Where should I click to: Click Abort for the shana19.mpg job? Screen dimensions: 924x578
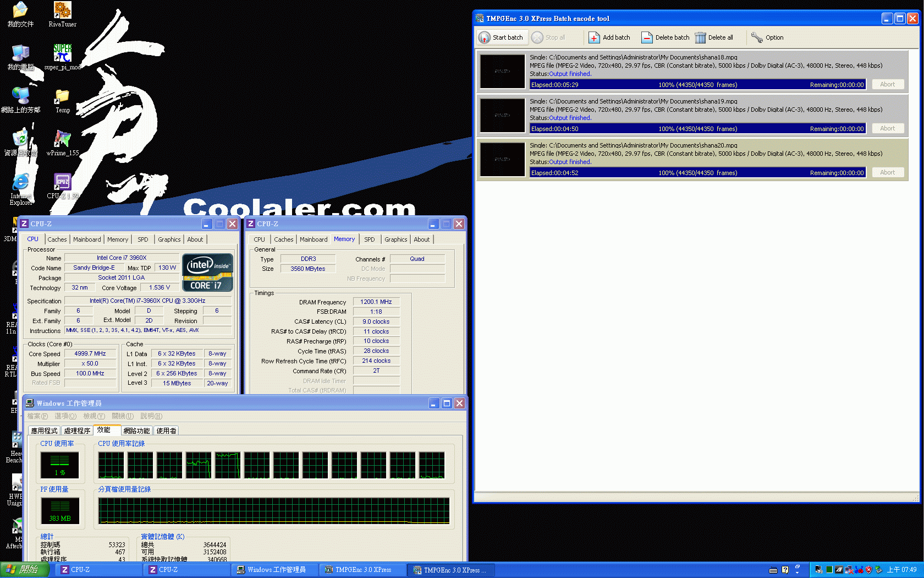pos(888,128)
